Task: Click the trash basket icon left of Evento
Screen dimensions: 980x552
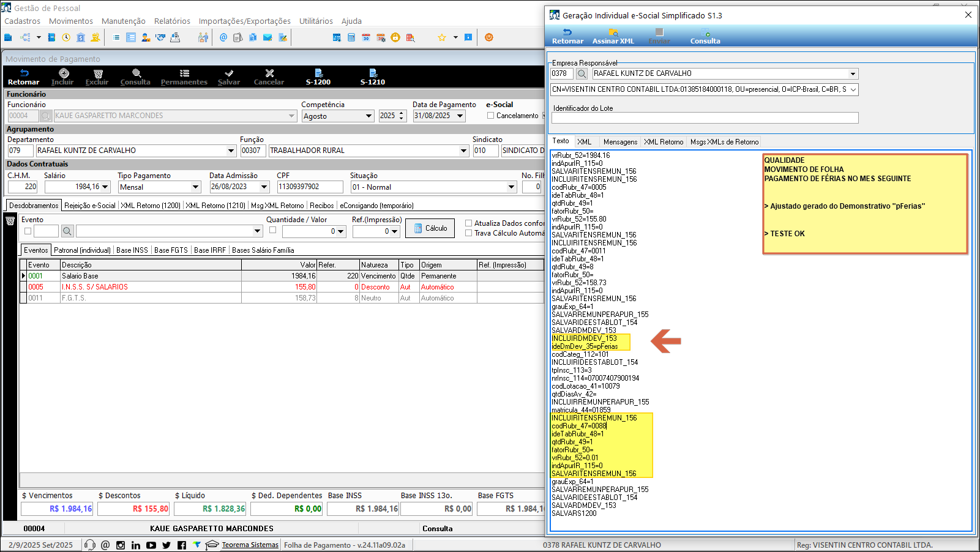Action: [10, 221]
